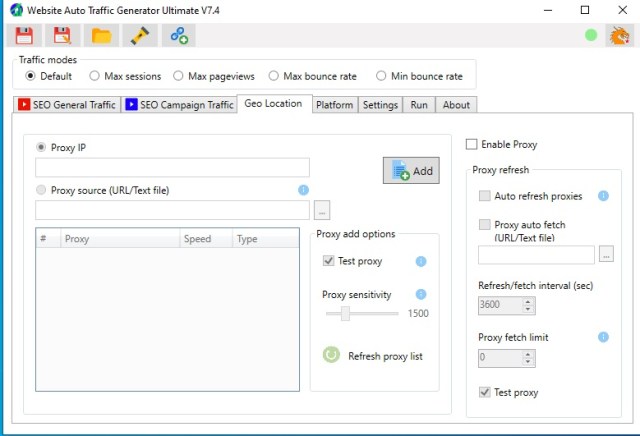640x436 pixels.
Task: Increase the Refresh/fetch interval value
Action: (528, 302)
